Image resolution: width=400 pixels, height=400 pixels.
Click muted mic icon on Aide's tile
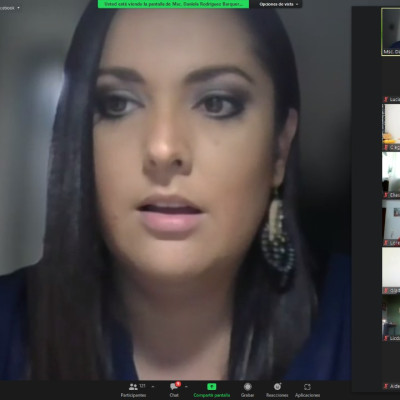tap(386, 386)
